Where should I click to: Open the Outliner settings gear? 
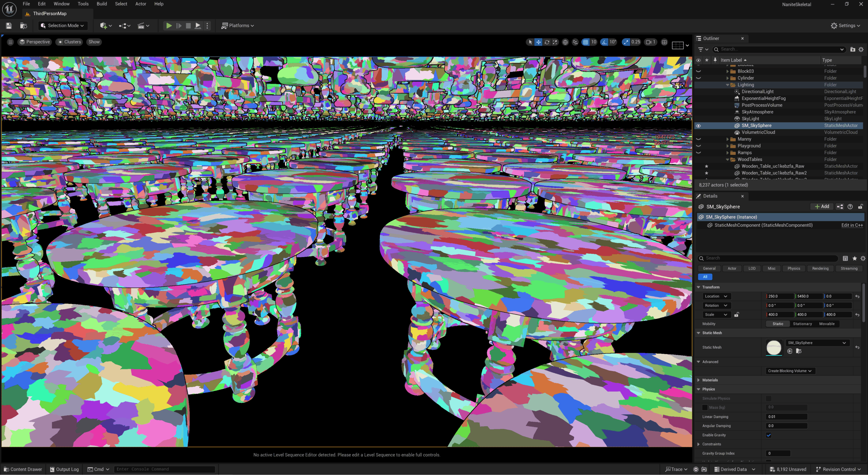pyautogui.click(x=861, y=49)
